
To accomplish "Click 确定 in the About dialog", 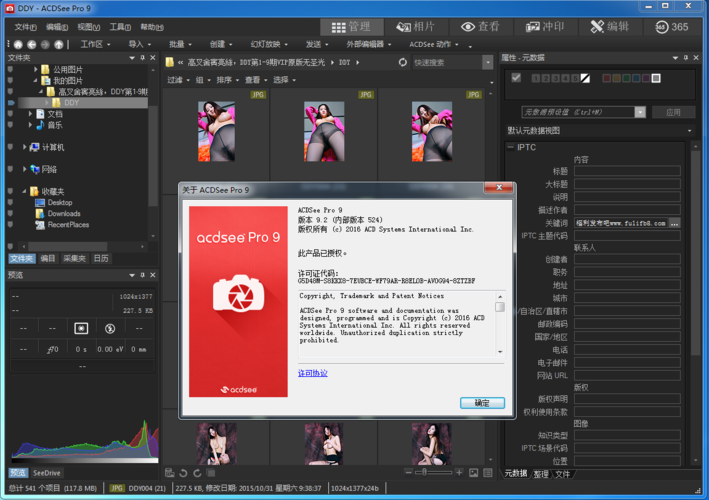I will [482, 403].
